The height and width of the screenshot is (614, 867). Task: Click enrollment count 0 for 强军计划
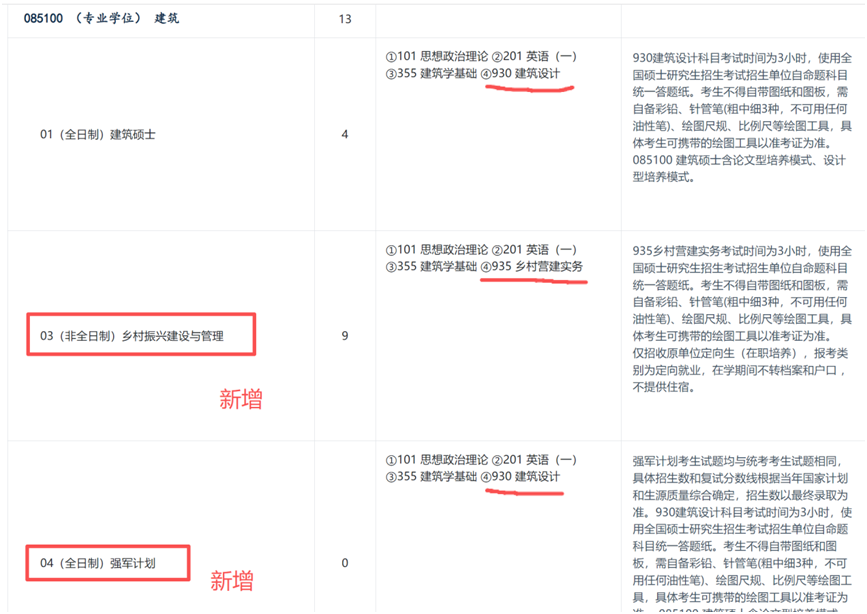click(x=345, y=563)
